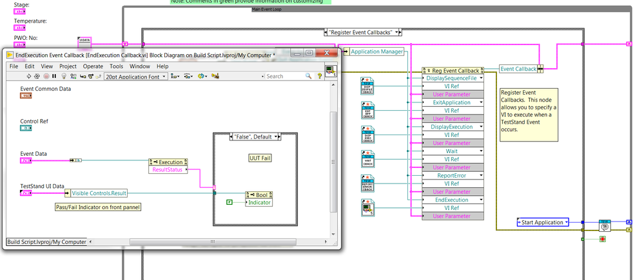Screen dimensions: 644x280
Task: Open the DisplaySequenceFile event dropdown
Action: (x=480, y=78)
